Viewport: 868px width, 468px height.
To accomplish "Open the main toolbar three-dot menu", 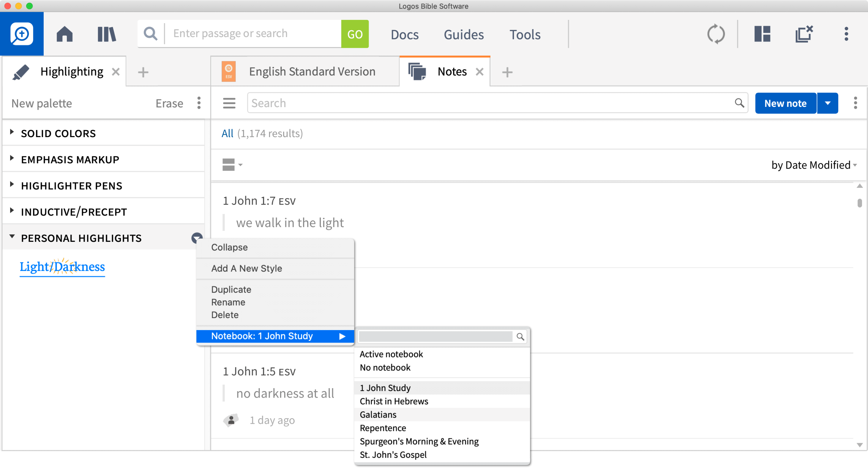I will [846, 34].
